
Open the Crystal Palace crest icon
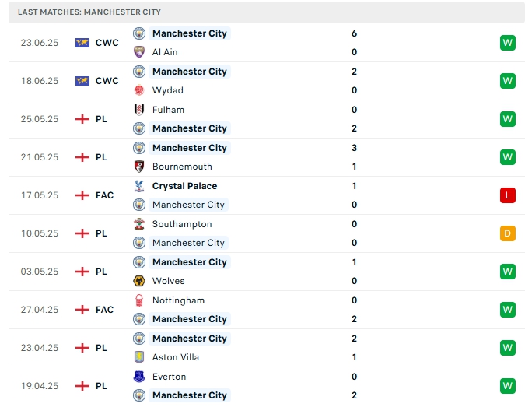coord(139,186)
